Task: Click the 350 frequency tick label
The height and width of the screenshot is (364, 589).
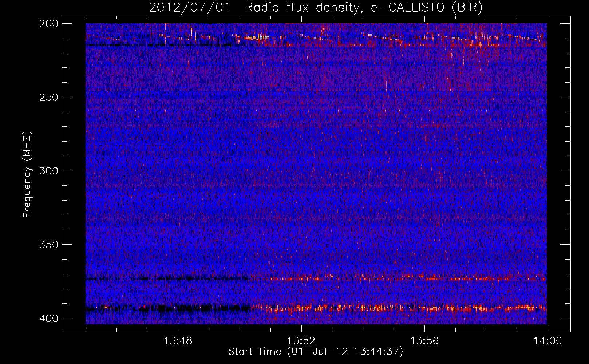Action: (x=48, y=244)
